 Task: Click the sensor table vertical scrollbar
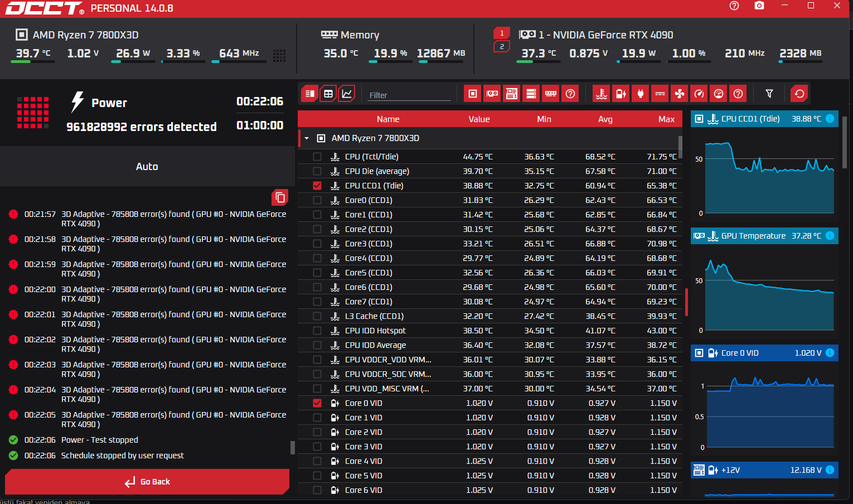pyautogui.click(x=680, y=148)
